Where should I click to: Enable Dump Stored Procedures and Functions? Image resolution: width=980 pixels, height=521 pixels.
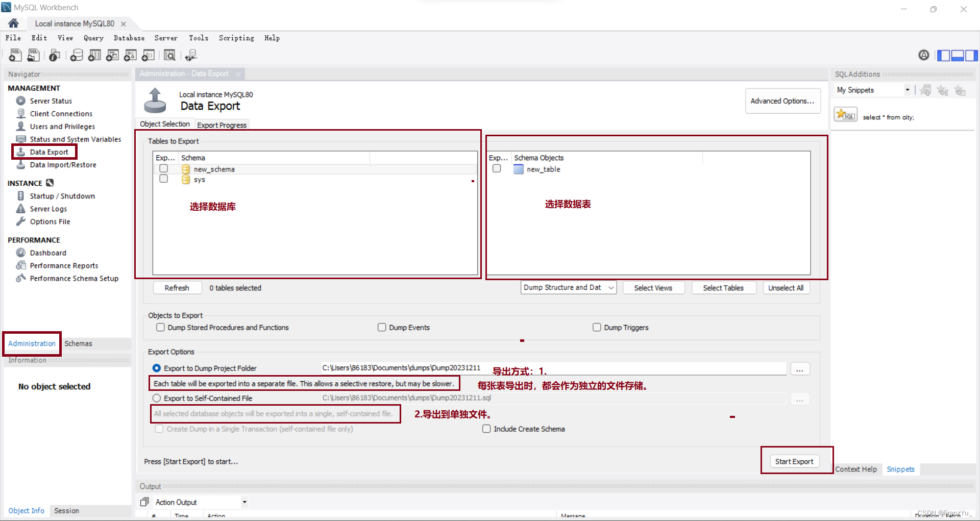(160, 327)
